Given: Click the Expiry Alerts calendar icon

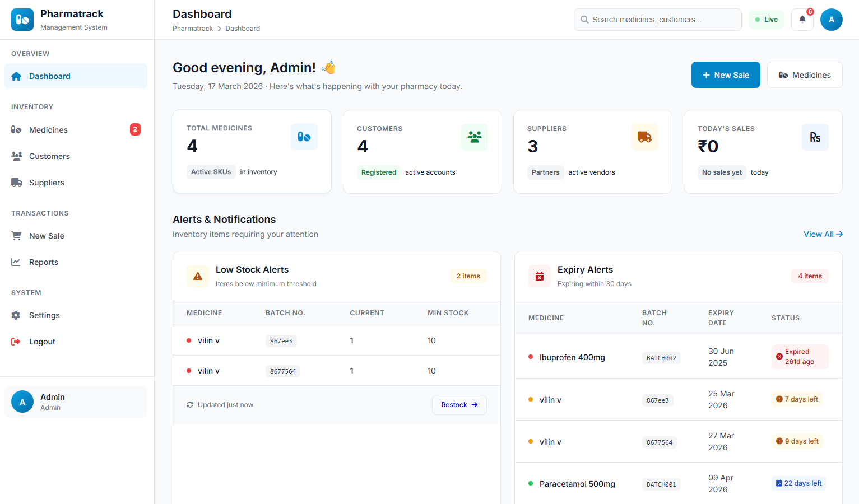Looking at the screenshot, I should tap(540, 276).
